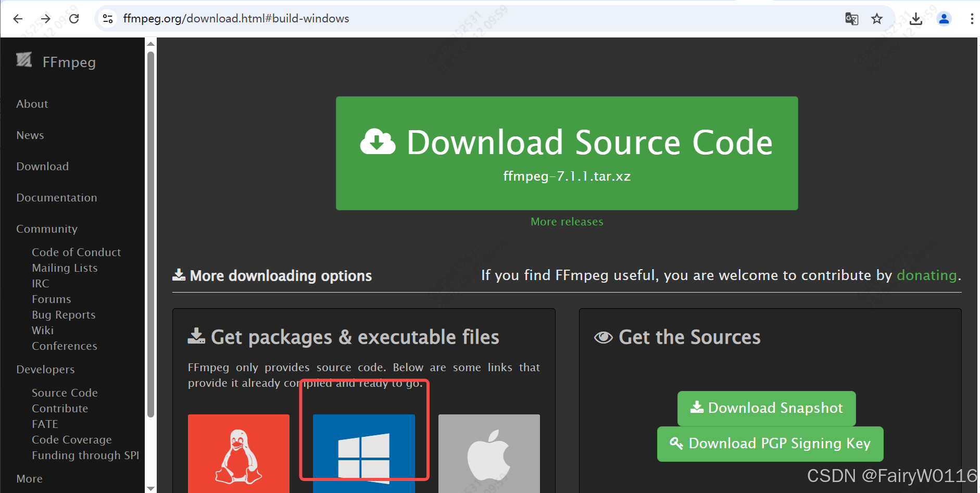980x493 pixels.
Task: Open Code Coverage link
Action: tap(72, 440)
